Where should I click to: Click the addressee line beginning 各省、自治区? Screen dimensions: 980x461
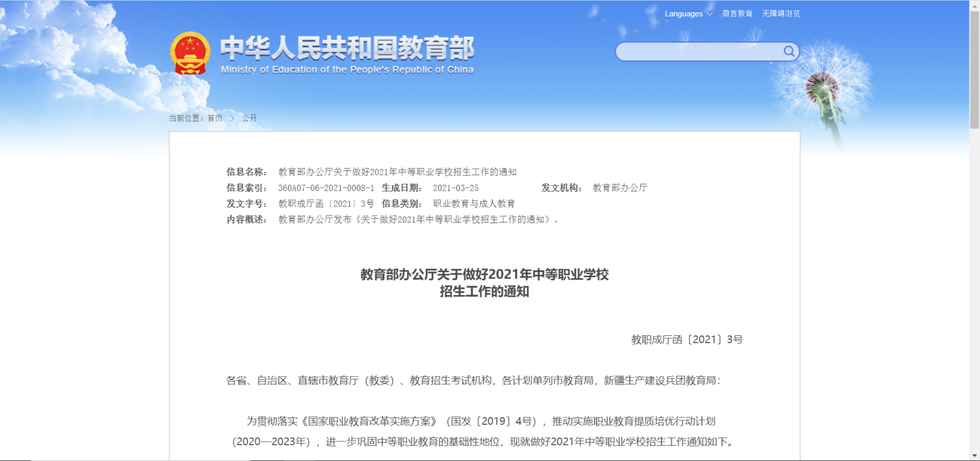tap(473, 381)
